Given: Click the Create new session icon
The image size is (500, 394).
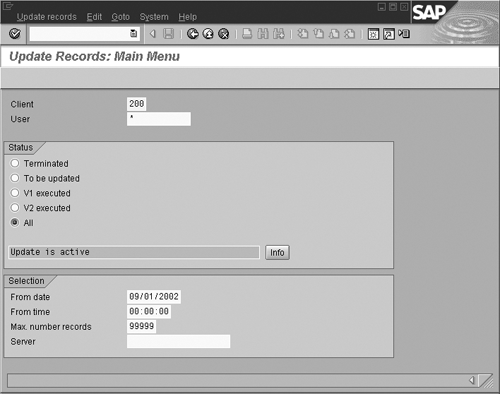Looking at the screenshot, I should 373,34.
